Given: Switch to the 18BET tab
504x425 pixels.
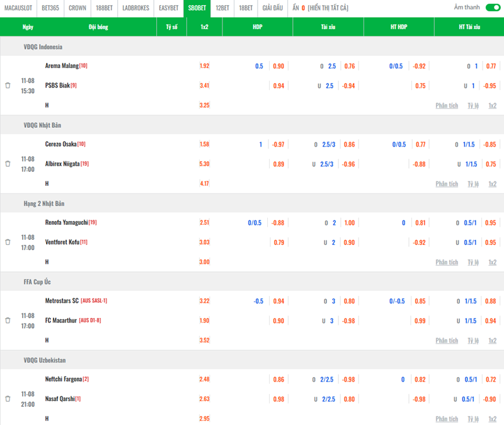Looking at the screenshot, I should click(246, 8).
